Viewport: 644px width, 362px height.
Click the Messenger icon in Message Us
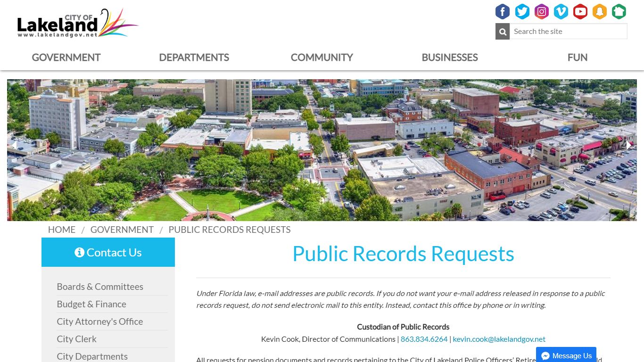pyautogui.click(x=545, y=356)
